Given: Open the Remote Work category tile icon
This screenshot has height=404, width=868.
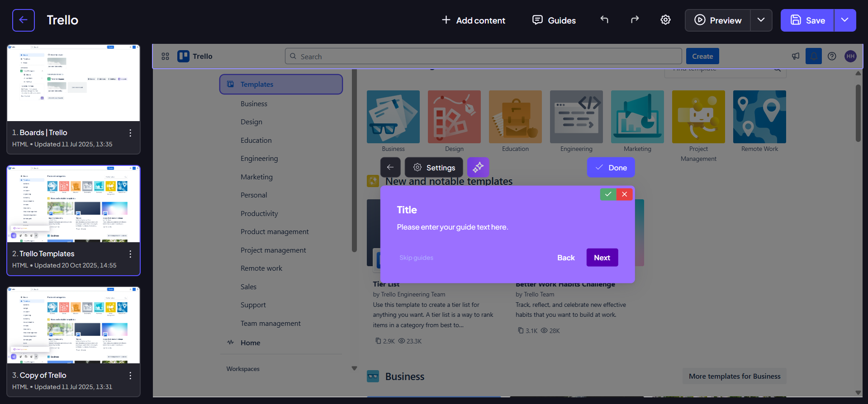Looking at the screenshot, I should pyautogui.click(x=759, y=117).
